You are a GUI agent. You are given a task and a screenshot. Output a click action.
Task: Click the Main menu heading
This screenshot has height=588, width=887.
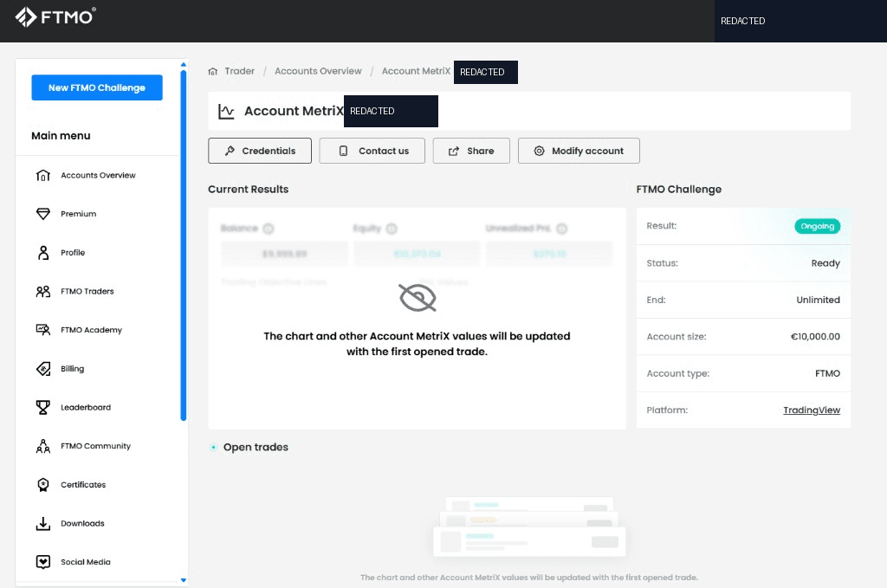point(61,136)
